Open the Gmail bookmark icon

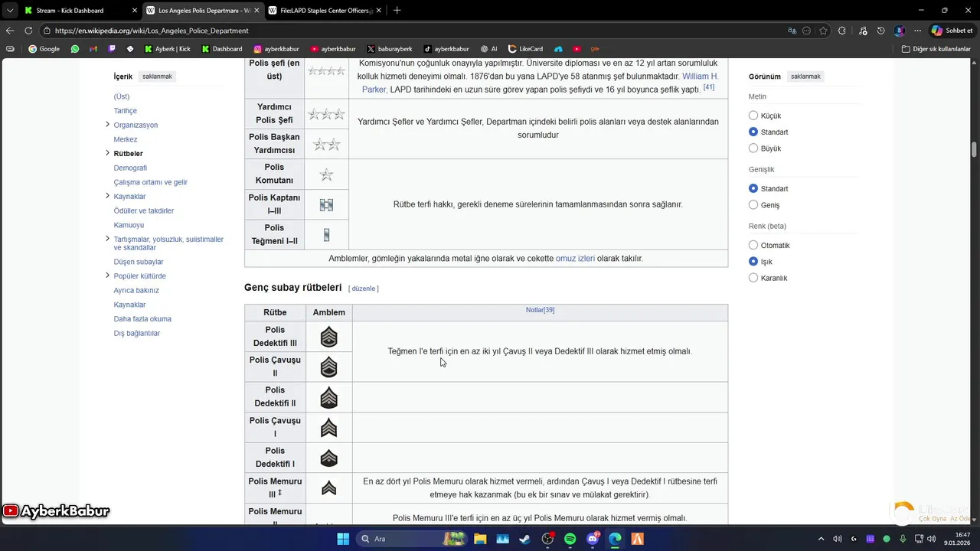pos(93,49)
